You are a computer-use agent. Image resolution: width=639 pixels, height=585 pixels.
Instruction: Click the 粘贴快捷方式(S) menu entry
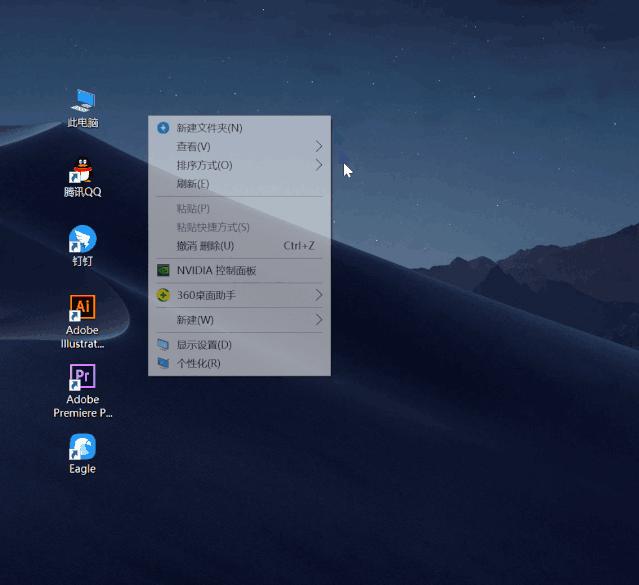(239, 227)
